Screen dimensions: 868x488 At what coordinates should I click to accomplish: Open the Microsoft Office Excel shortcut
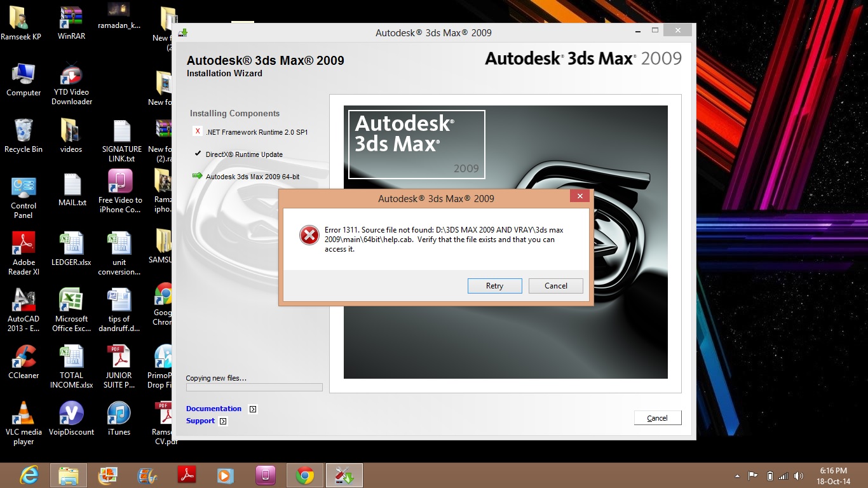coord(71,309)
